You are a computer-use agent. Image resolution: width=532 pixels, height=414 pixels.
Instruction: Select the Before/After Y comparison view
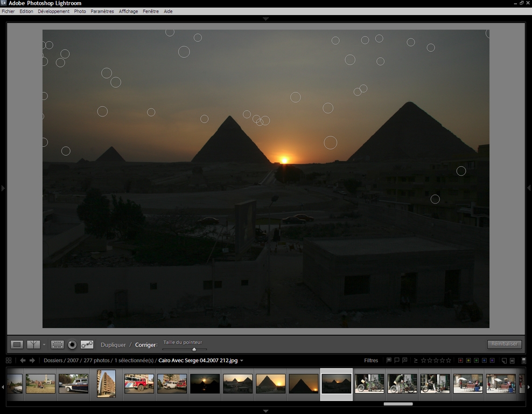[33, 344]
